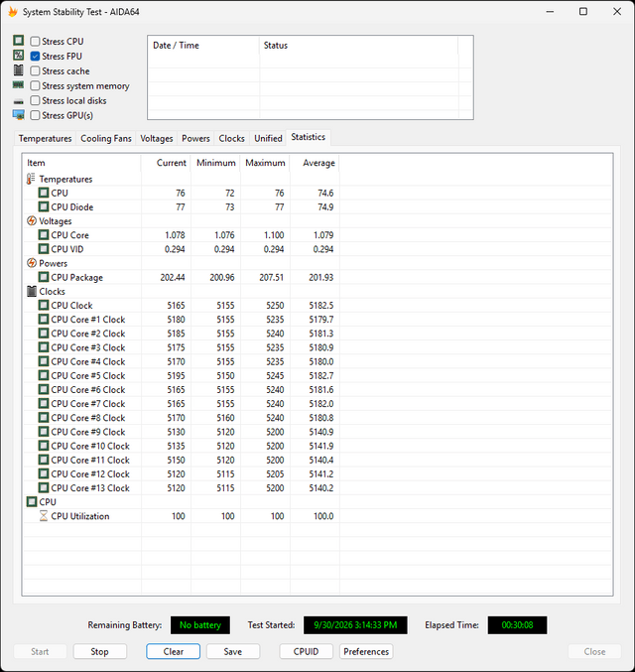Click the thermometer icon of Temperatures group

coord(31,179)
